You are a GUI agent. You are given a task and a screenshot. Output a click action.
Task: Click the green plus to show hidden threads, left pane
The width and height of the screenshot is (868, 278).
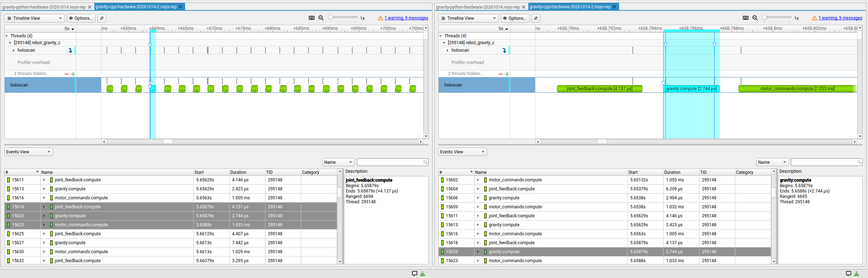pos(73,74)
